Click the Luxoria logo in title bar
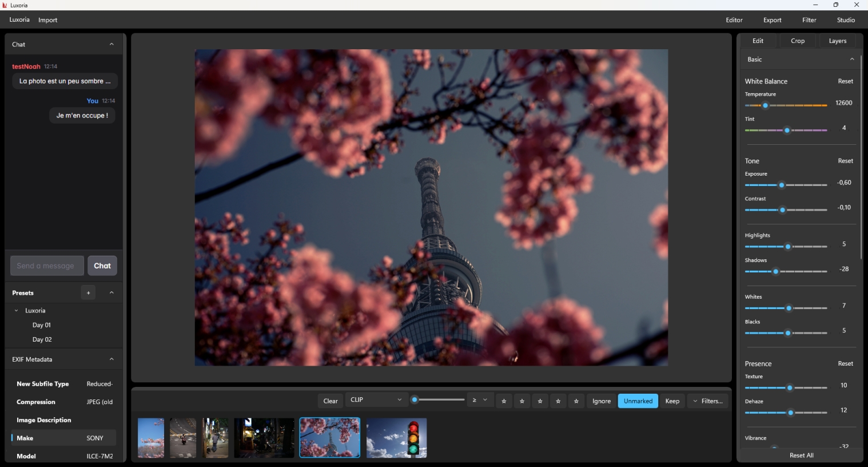This screenshot has height=467, width=868. point(5,5)
